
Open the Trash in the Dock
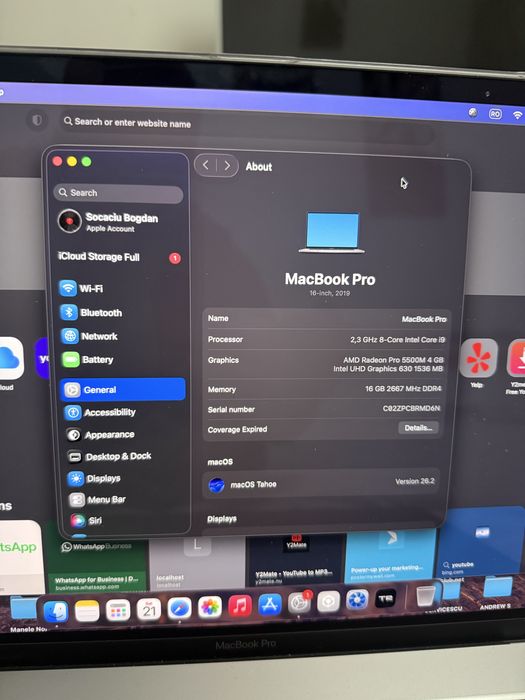425,596
